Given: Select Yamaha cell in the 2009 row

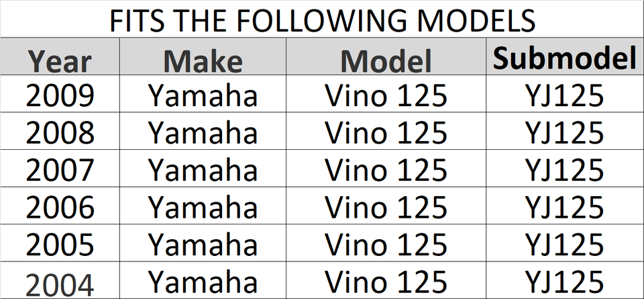Looking at the screenshot, I should [x=203, y=94].
